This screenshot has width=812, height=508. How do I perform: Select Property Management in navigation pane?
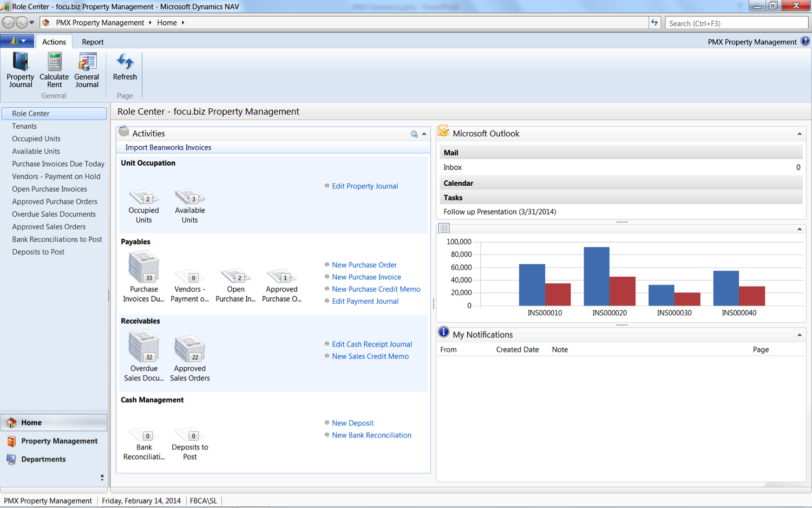(x=59, y=441)
